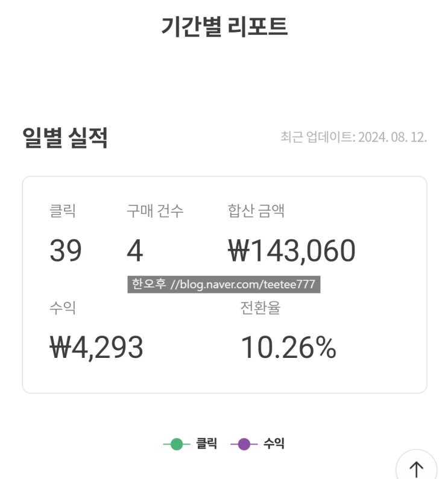Toggle the green 클릭 legend marker
448x479 pixels.
coord(177,445)
